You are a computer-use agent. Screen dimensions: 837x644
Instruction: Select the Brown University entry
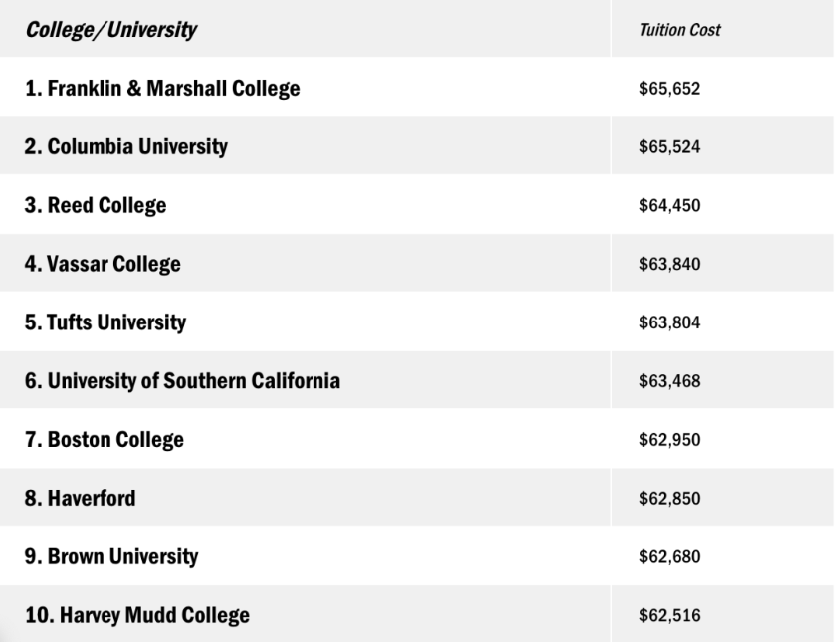point(111,557)
